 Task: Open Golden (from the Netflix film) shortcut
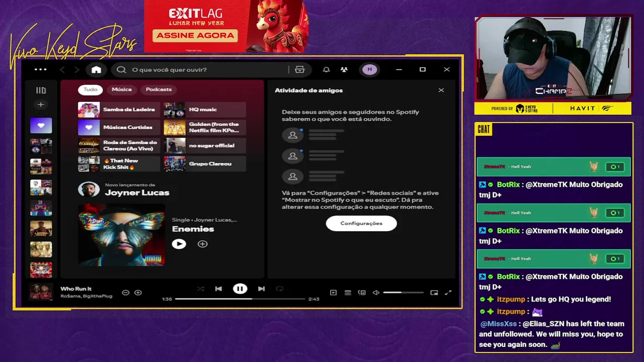pos(205,128)
